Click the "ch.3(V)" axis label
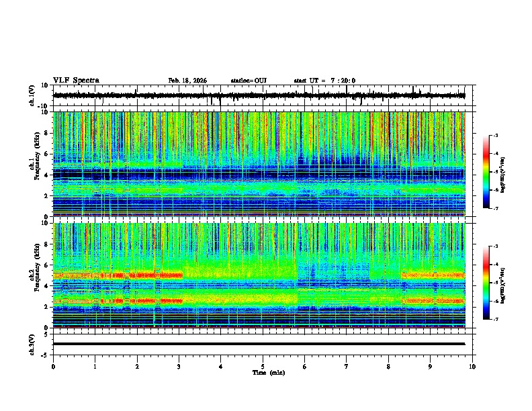The image size is (532, 411). (x=32, y=345)
